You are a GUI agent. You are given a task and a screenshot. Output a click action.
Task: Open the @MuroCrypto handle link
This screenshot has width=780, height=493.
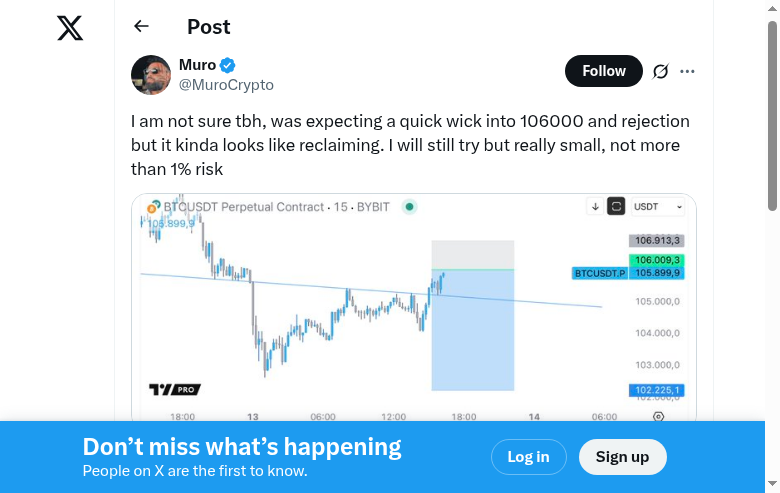coord(226,85)
